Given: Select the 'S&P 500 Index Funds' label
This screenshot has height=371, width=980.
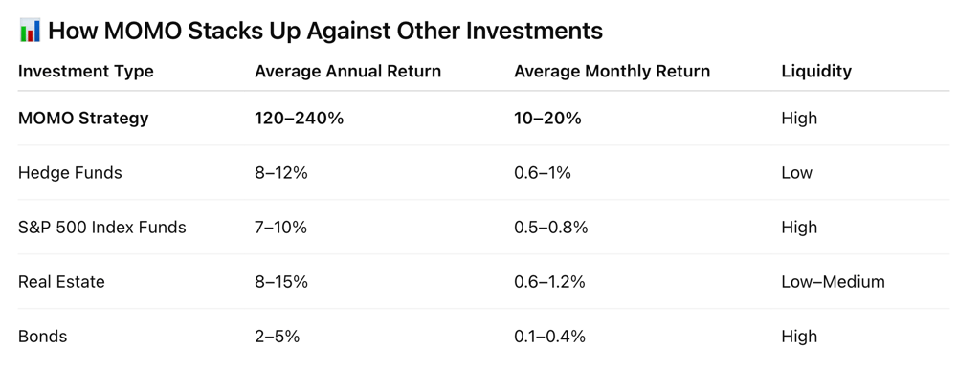Looking at the screenshot, I should pyautogui.click(x=101, y=228).
